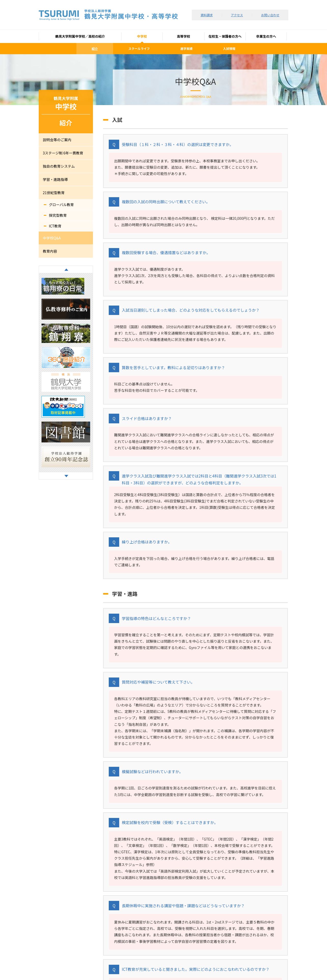Select the 高等学校 main menu item
This screenshot has height=980, width=327.
coord(183,37)
